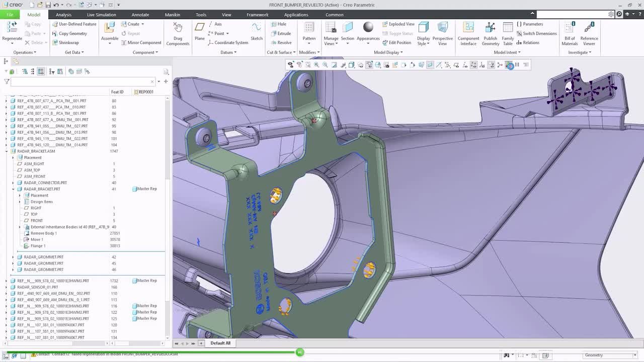This screenshot has height=362, width=644.
Task: Open the Framework tab
Action: (x=258, y=15)
